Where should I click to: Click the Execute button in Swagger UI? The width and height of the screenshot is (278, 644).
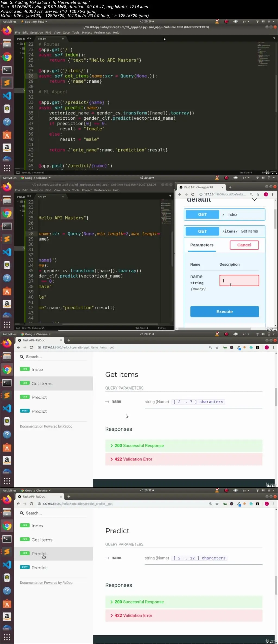[225, 312]
